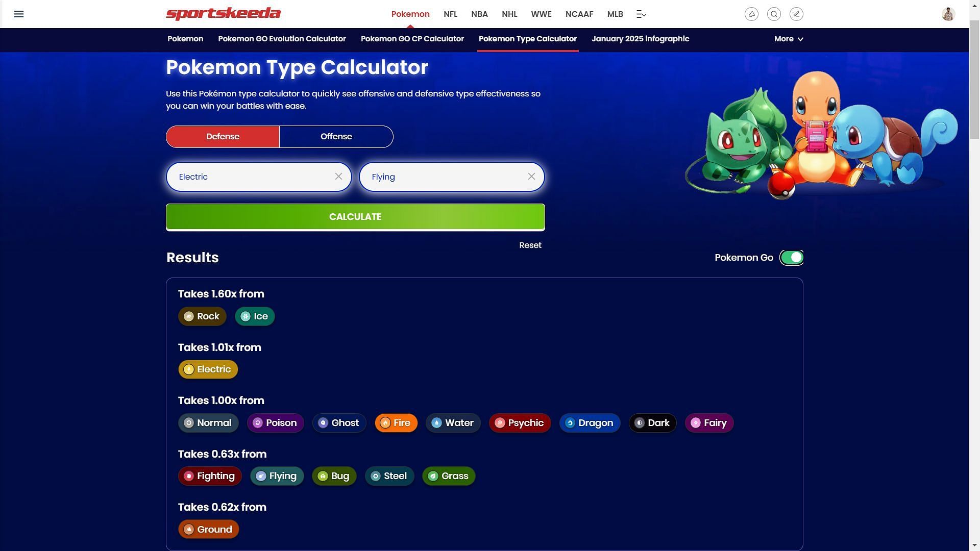Click the Reset link
980x551 pixels.
pyautogui.click(x=530, y=245)
